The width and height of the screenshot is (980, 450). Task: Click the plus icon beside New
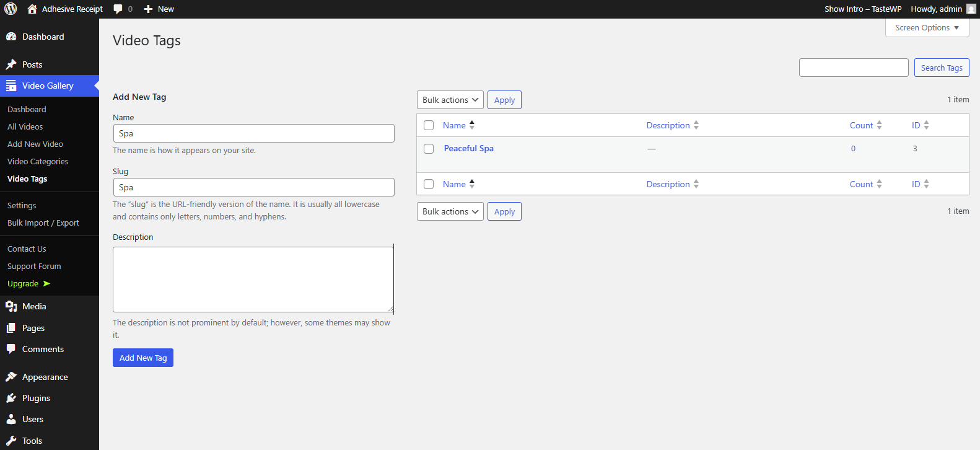[148, 9]
